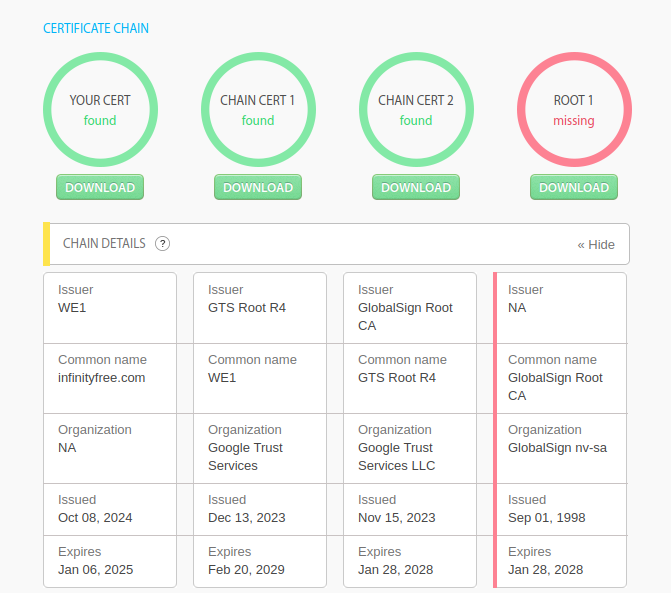Screen dimensions: 671x593
Task: Download the YOUR CERT certificate
Action: tap(100, 187)
